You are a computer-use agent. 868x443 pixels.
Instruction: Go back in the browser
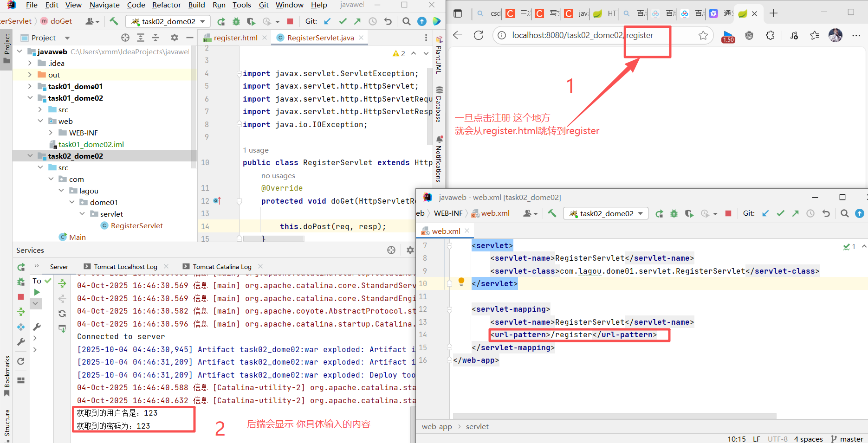458,35
